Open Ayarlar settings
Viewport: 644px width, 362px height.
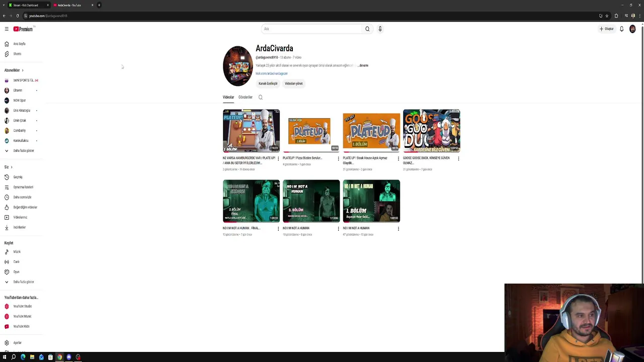point(17,342)
